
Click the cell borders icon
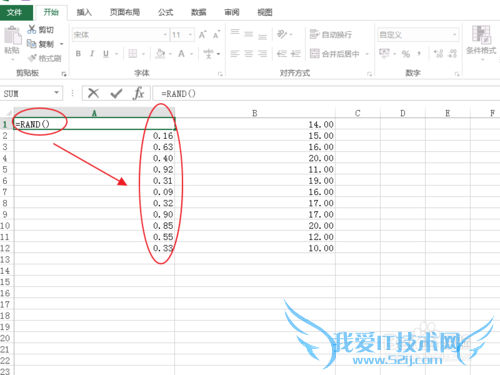(133, 54)
